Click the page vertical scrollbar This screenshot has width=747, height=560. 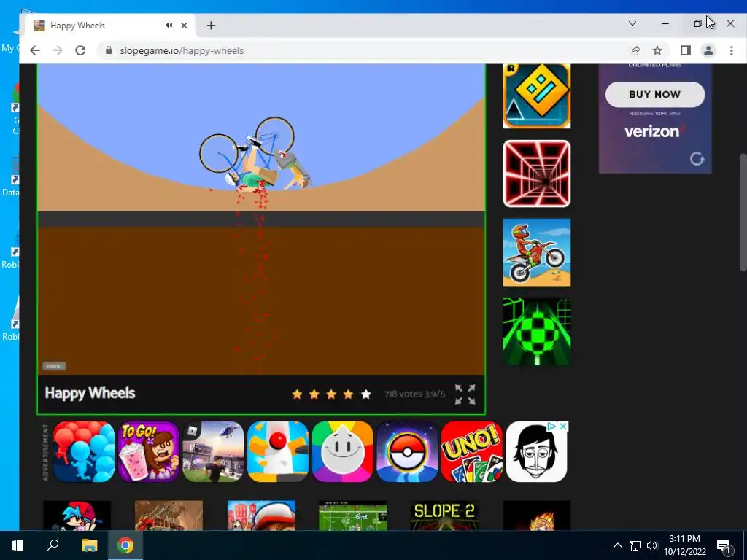[x=743, y=212]
